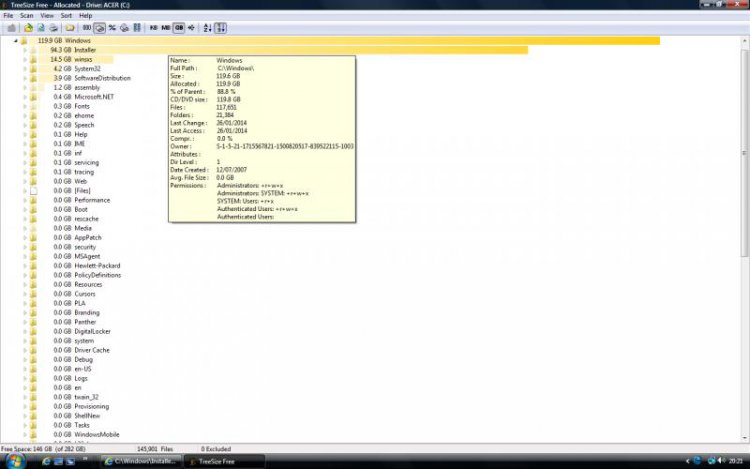Viewport: 750px width, 469px height.
Task: Switch size units to GB
Action: click(x=178, y=28)
